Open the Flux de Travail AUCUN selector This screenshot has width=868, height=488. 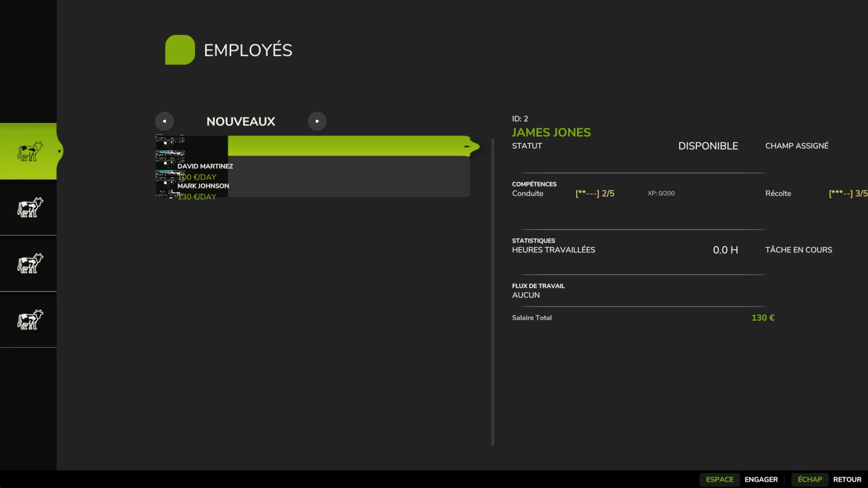click(x=526, y=295)
